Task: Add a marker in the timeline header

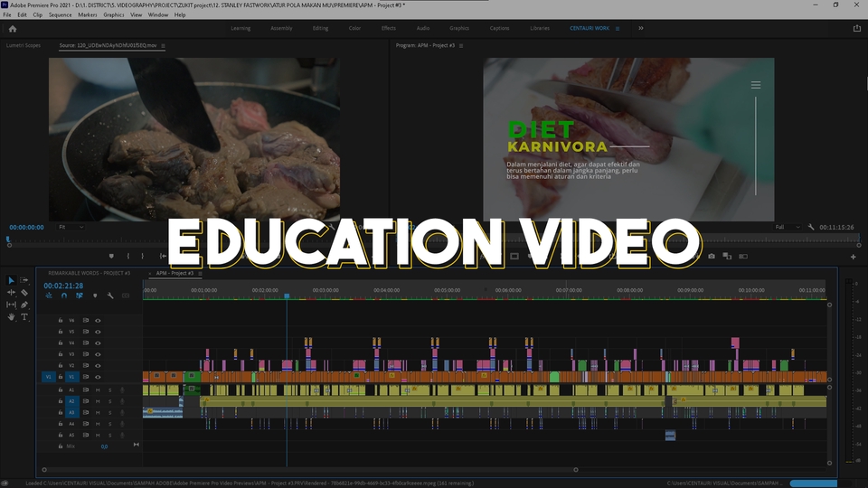Action: coord(95,296)
